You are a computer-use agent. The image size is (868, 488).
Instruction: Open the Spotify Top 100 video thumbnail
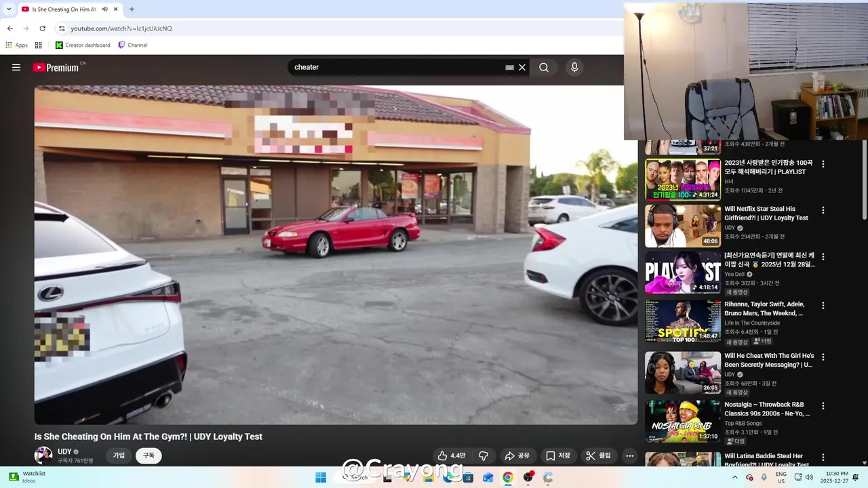coord(683,321)
